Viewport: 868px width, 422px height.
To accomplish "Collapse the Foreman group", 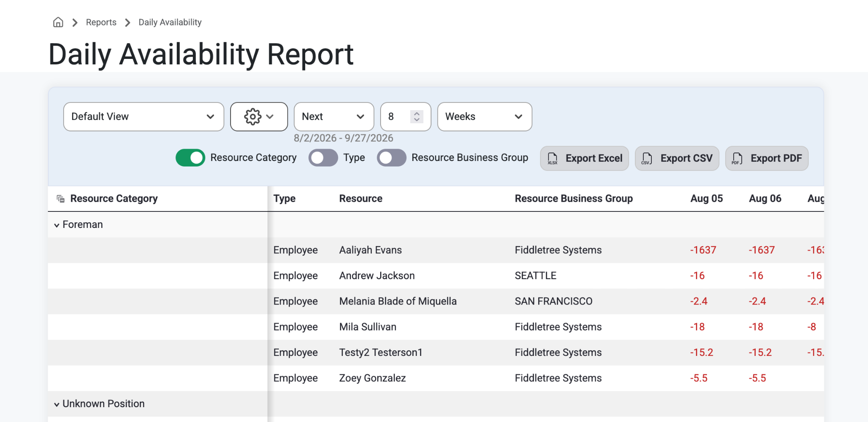I will (x=56, y=225).
